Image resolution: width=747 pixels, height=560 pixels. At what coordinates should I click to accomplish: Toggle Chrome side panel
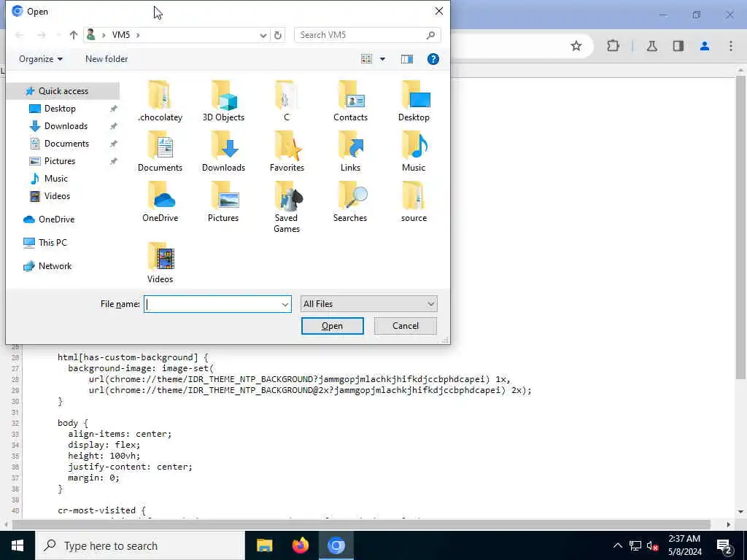(678, 46)
